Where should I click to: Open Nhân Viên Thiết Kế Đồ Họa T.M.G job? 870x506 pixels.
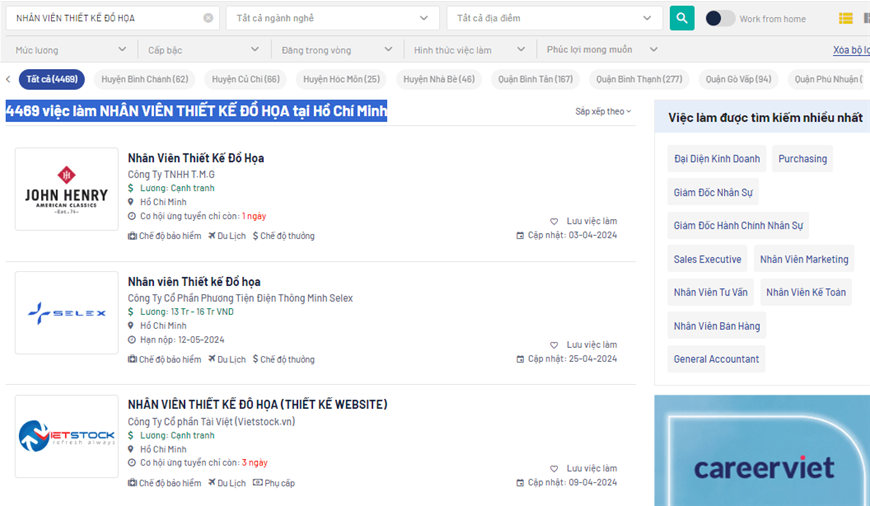pos(196,158)
